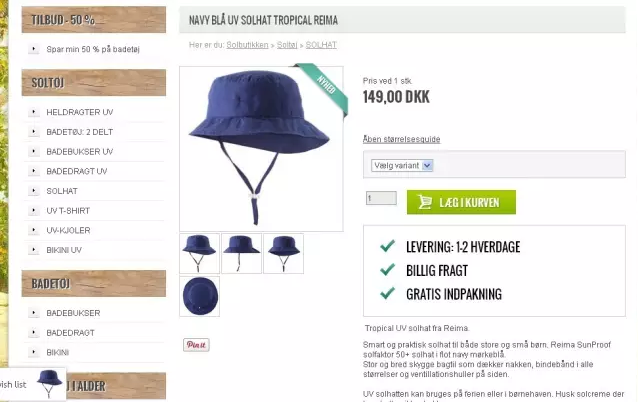638x406 pixels.
Task: Click the arrow icon beside Spar min 50 %
Action: pyautogui.click(x=34, y=49)
